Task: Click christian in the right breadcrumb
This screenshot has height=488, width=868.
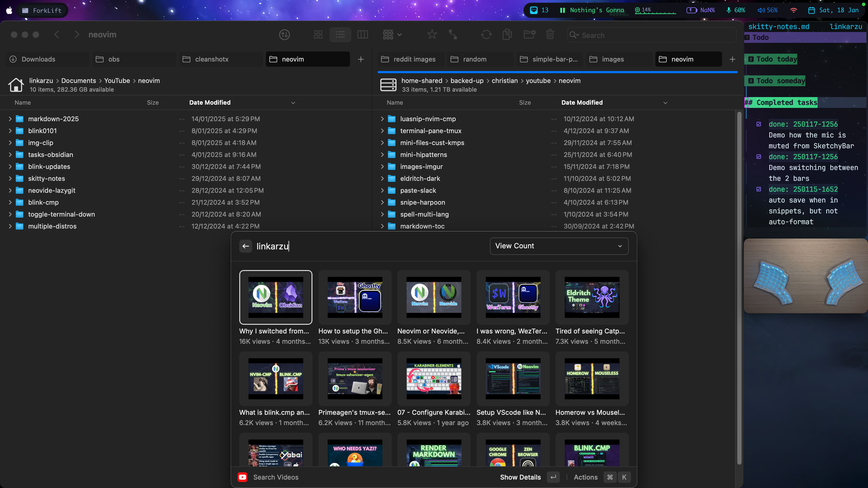Action: coord(505,81)
